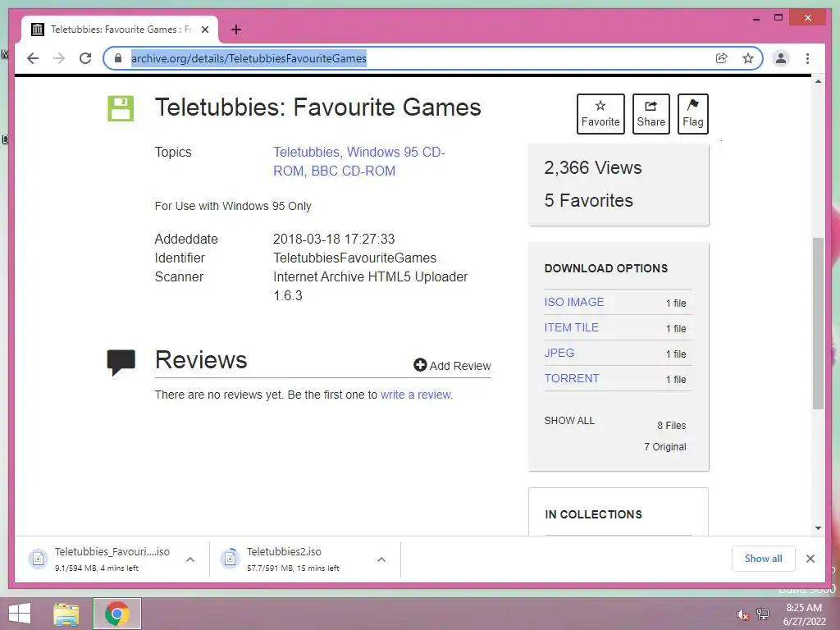
Task: Select the Teletubbies: Favourite Games tab
Action: pos(120,30)
